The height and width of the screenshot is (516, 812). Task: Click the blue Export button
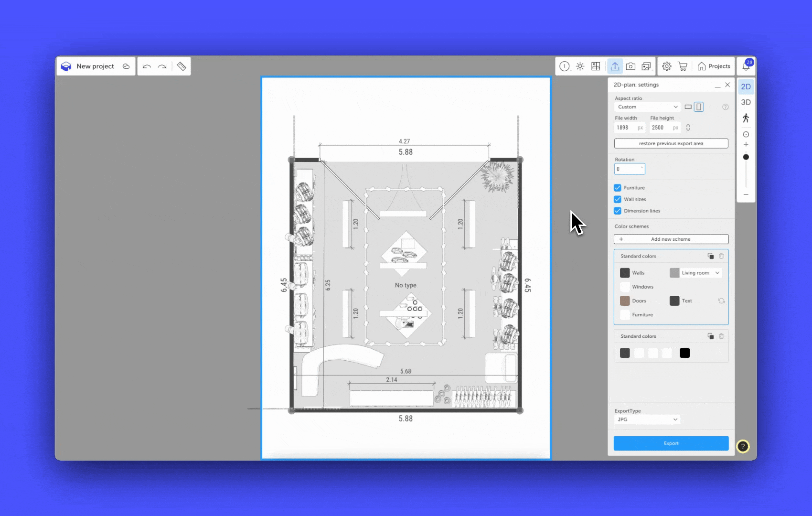[671, 443]
